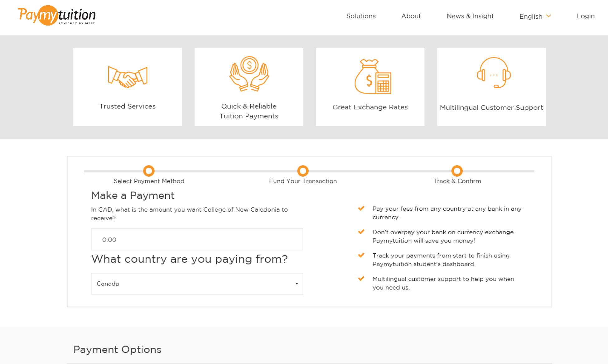Go to News & Insight
608x364 pixels.
[x=470, y=16]
